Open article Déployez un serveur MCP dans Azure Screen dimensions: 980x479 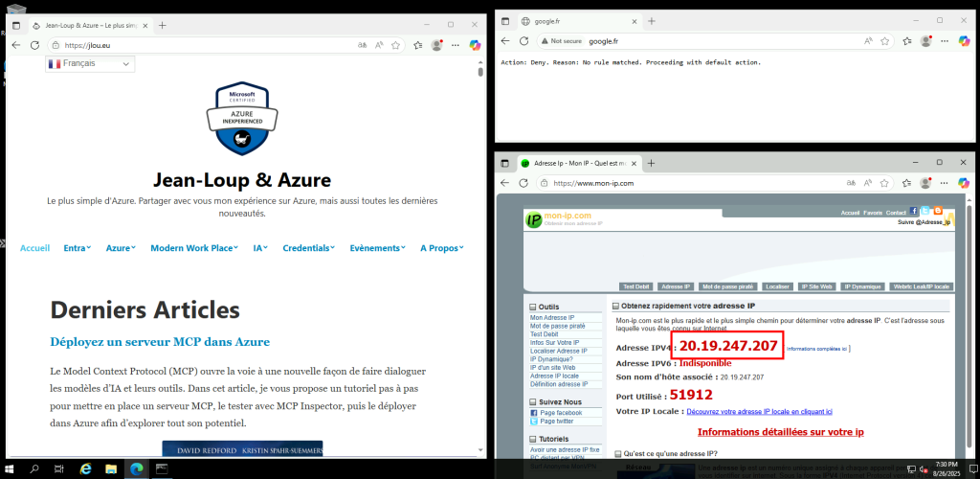(x=160, y=342)
